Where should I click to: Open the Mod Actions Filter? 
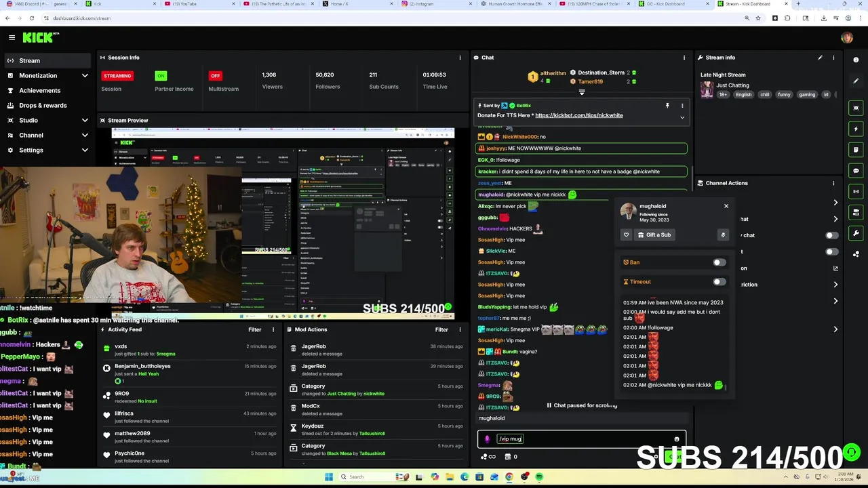(441, 329)
